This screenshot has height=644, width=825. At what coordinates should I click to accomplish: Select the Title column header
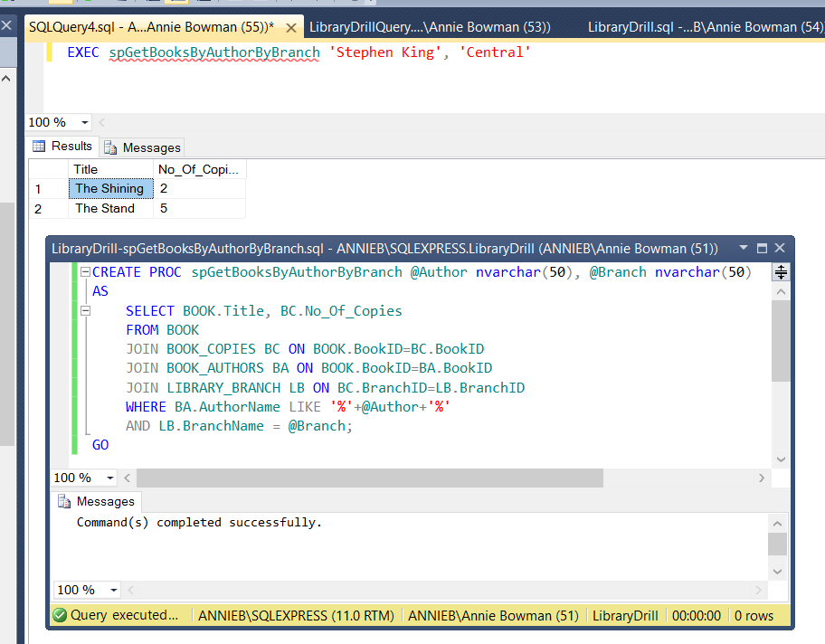point(110,169)
